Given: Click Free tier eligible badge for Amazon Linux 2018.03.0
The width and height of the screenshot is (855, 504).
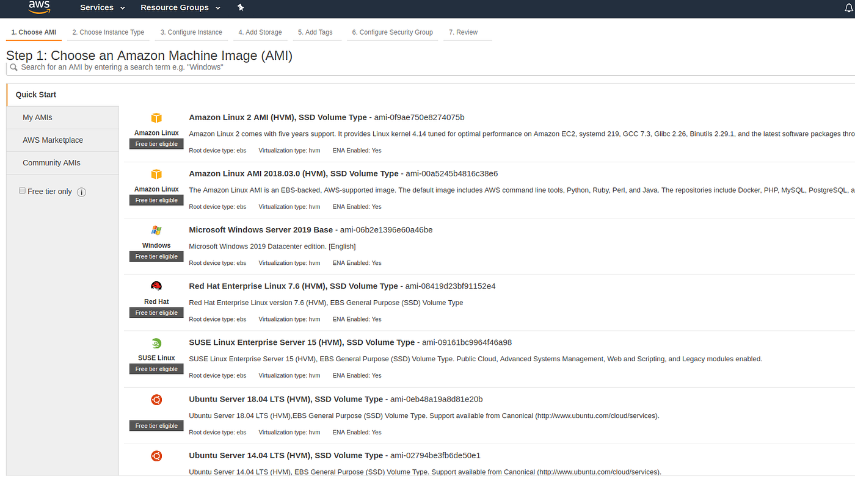Looking at the screenshot, I should click(156, 200).
